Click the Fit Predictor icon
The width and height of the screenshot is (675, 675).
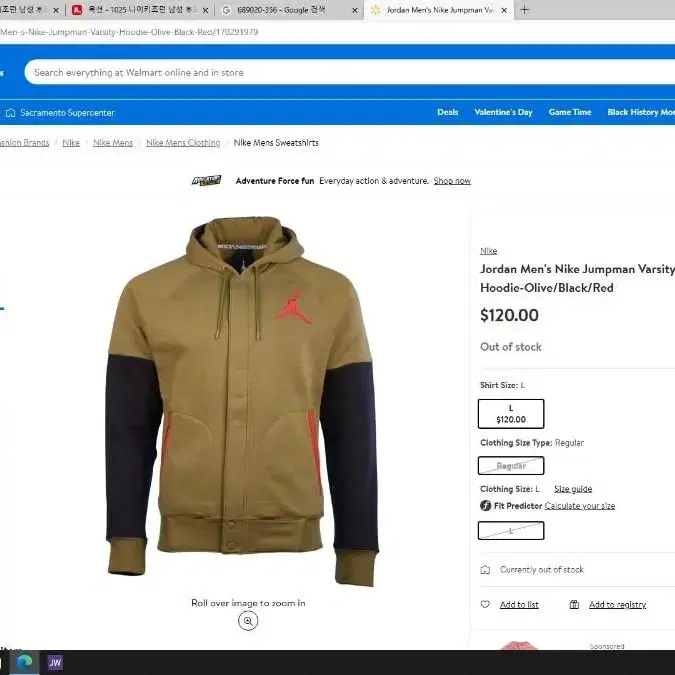coord(486,505)
